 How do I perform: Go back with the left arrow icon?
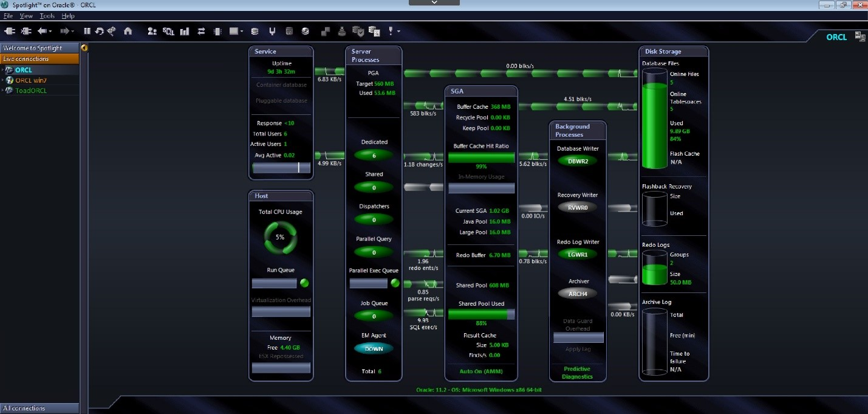click(x=42, y=30)
